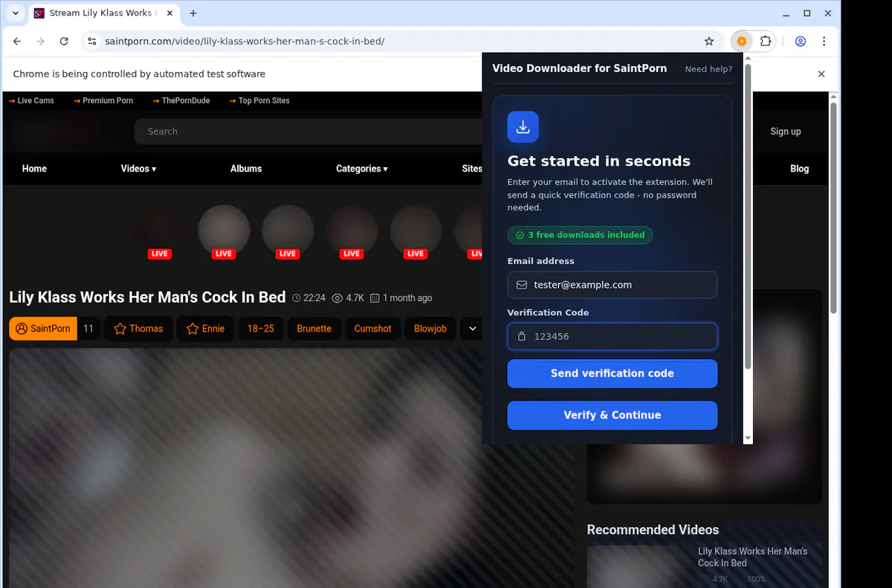The width and height of the screenshot is (892, 588).
Task: Click the Thomas performer tag
Action: click(x=138, y=329)
